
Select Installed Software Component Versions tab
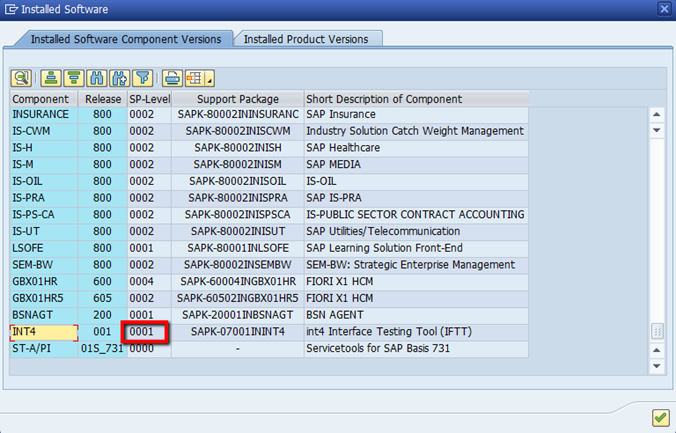[x=125, y=39]
